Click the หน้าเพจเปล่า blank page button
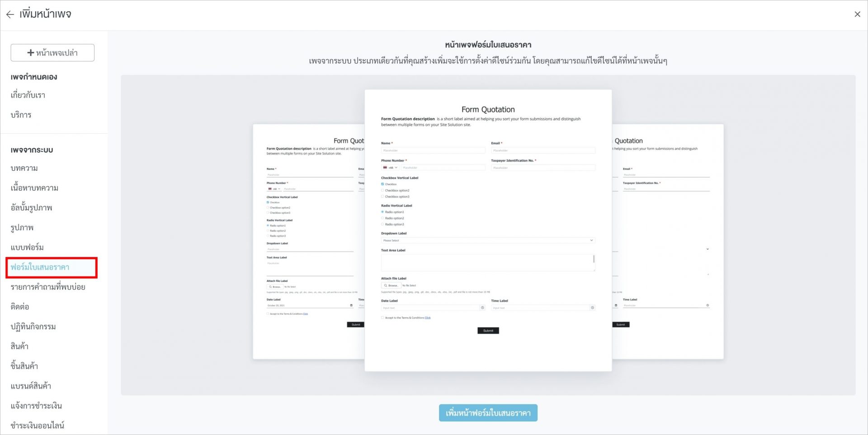Screen dimensions: 868x435 point(52,53)
